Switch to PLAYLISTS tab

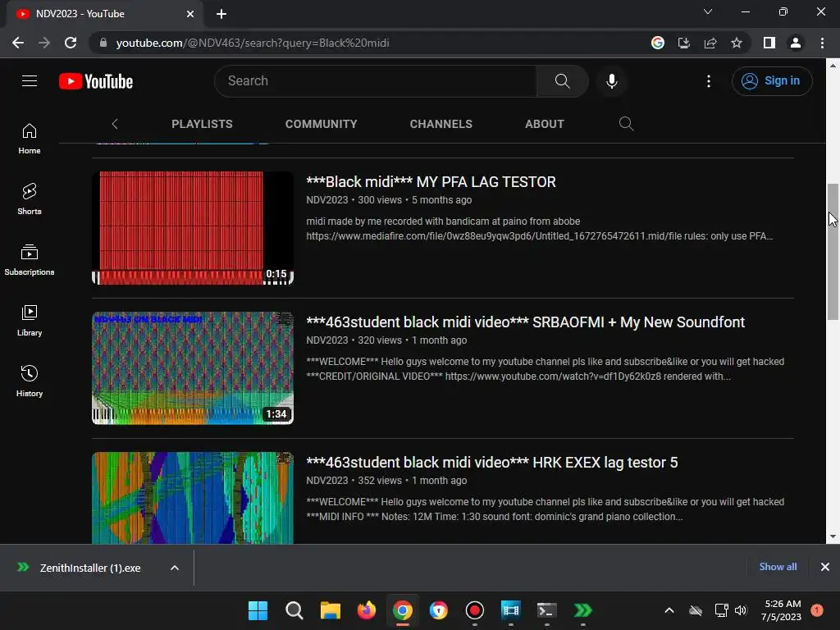coord(202,124)
